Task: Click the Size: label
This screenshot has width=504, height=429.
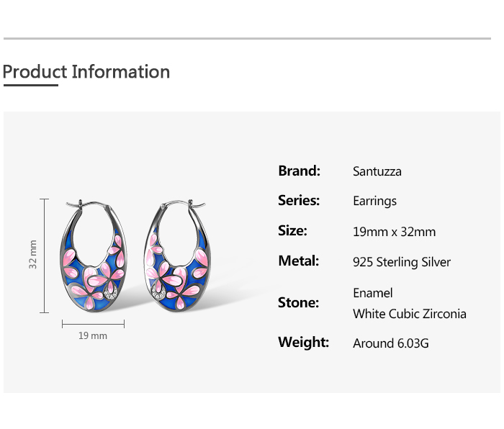Action: (292, 231)
